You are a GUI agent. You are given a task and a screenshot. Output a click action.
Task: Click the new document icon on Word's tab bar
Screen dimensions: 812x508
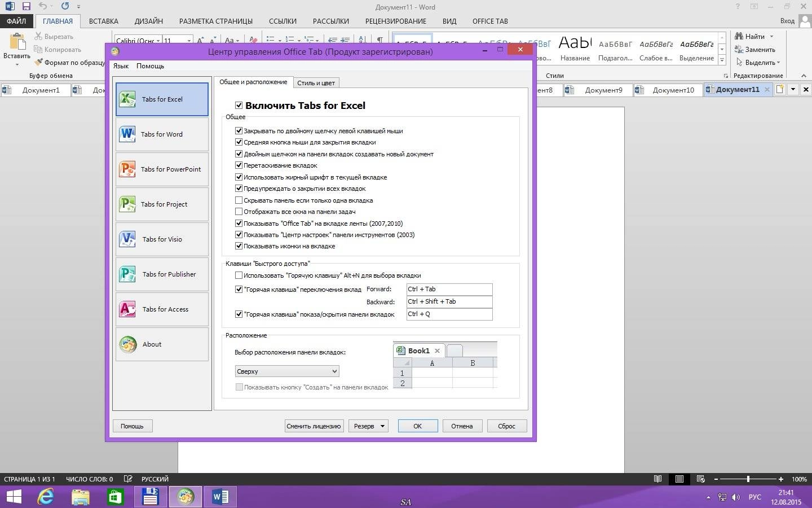pos(780,89)
